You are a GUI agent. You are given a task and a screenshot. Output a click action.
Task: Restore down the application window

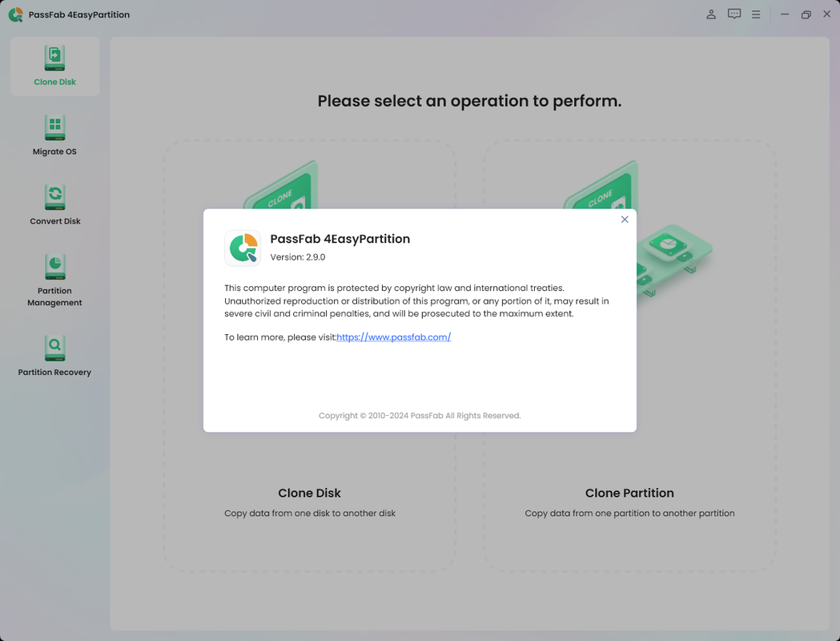click(806, 14)
